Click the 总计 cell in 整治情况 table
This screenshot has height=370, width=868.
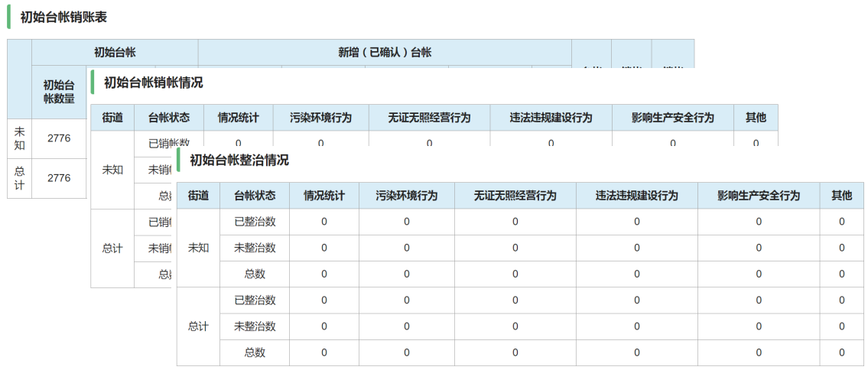pos(198,326)
